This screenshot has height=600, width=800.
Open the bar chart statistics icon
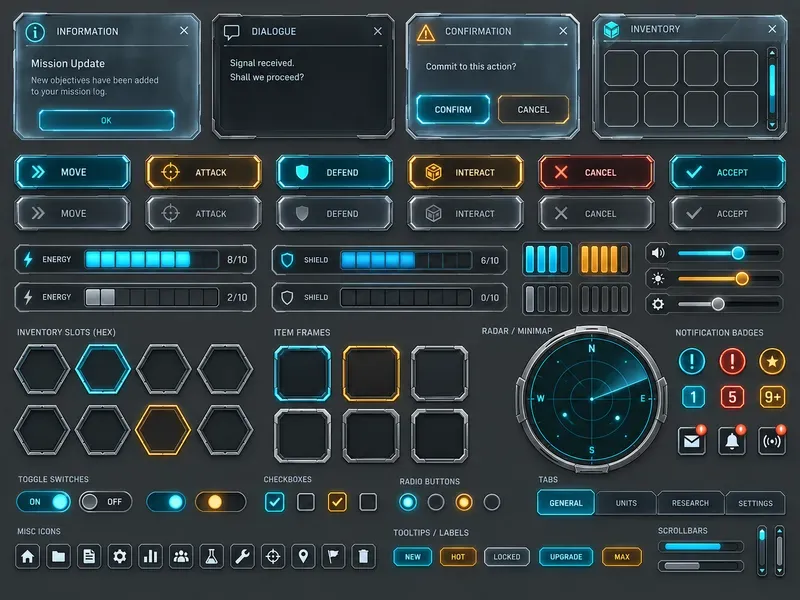click(151, 556)
